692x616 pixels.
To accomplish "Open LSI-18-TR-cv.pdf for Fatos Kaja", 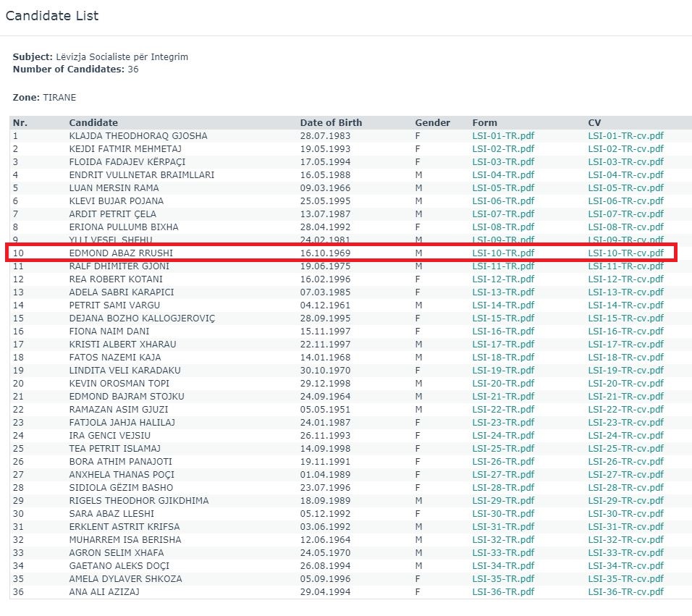I will point(625,358).
